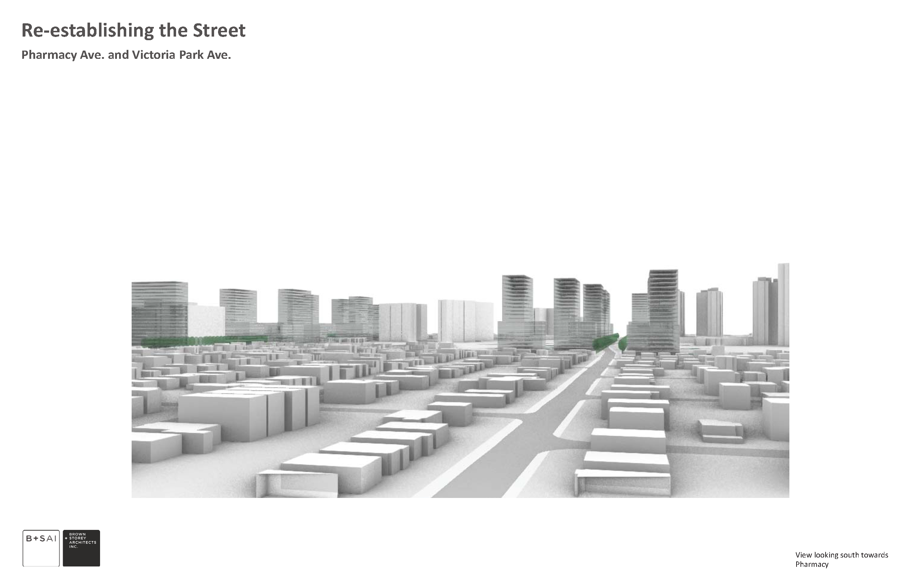Click the word 'Street' in the title
This screenshot has height=588, width=921.
219,30
